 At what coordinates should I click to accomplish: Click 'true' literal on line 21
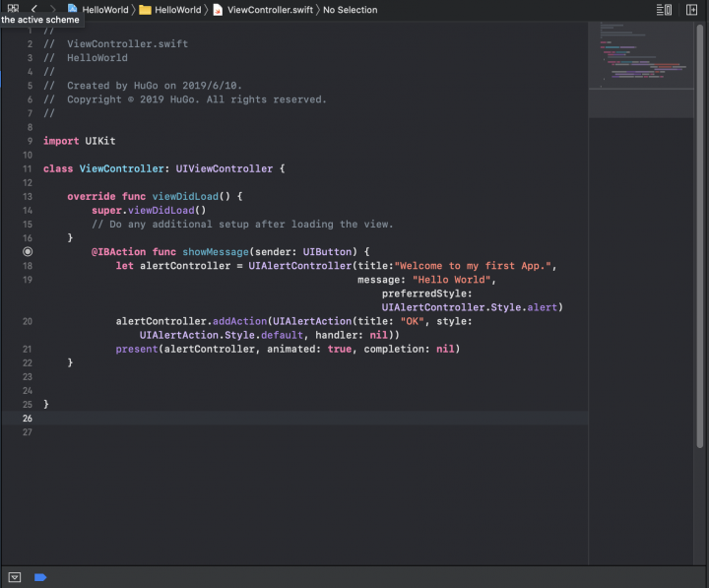click(340, 350)
